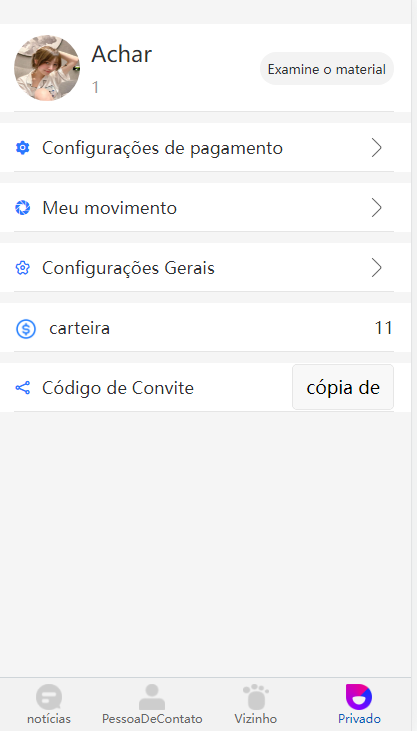The height and width of the screenshot is (731, 417).
Task: Click the cópia de button
Action: (343, 387)
